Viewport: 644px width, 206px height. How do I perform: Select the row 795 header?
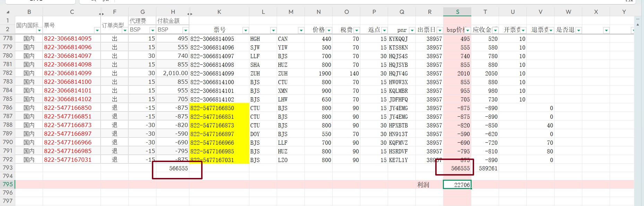(x=8, y=185)
